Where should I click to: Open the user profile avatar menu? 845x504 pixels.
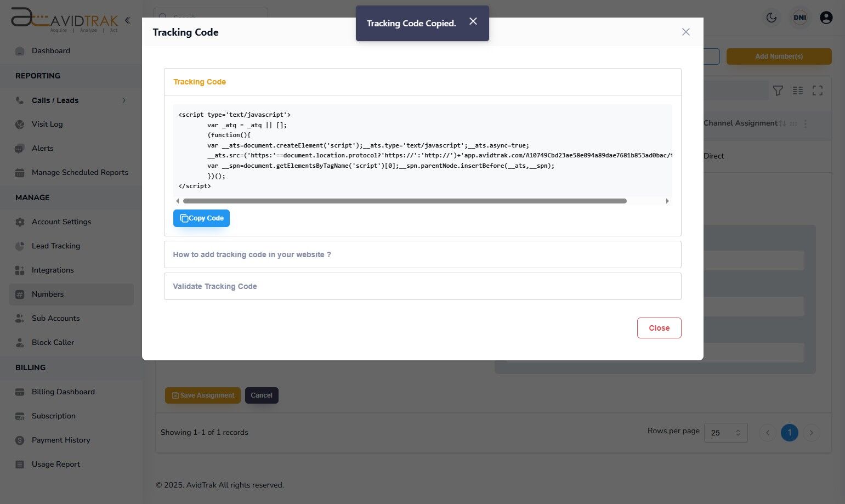point(826,18)
